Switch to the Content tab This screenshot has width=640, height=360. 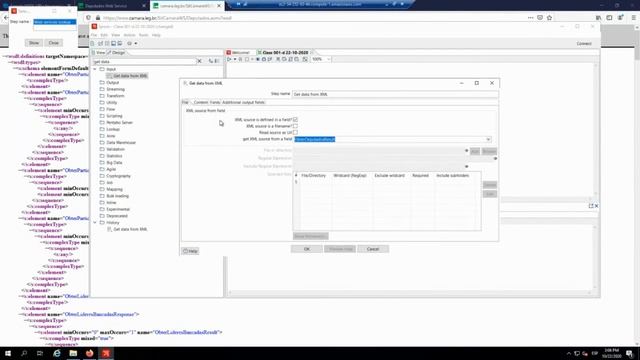pyautogui.click(x=201, y=102)
